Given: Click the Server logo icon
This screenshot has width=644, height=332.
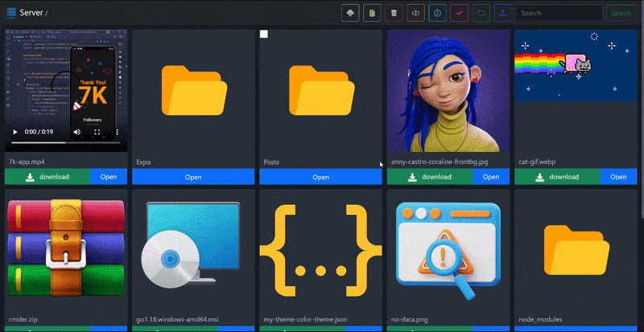Looking at the screenshot, I should coord(11,13).
